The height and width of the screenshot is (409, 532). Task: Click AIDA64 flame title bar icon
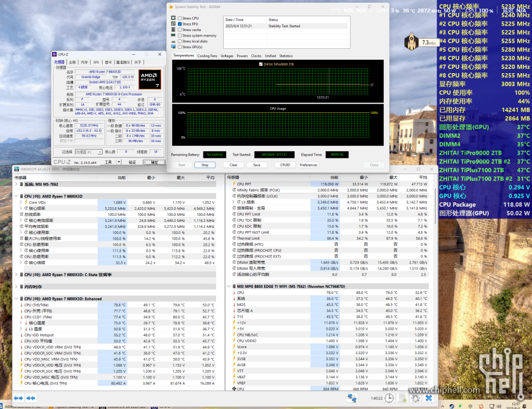tap(171, 7)
